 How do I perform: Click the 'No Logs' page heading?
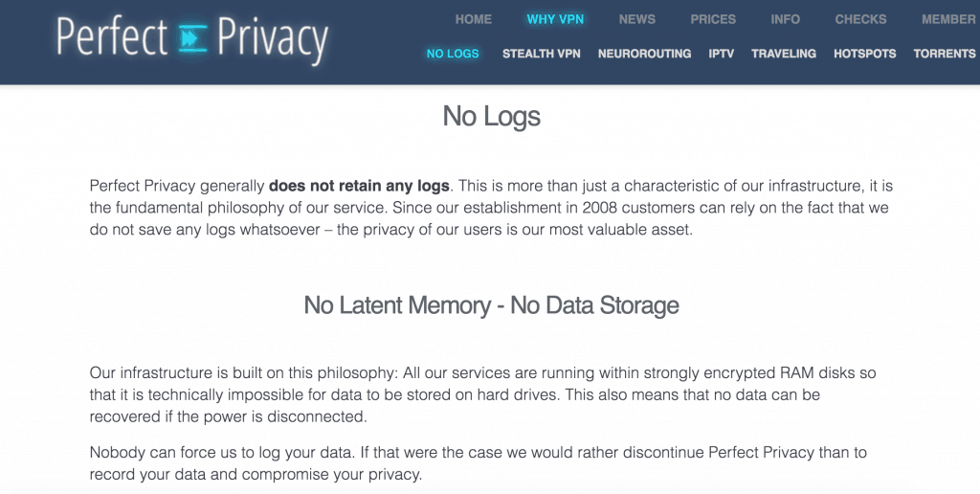[x=491, y=116]
